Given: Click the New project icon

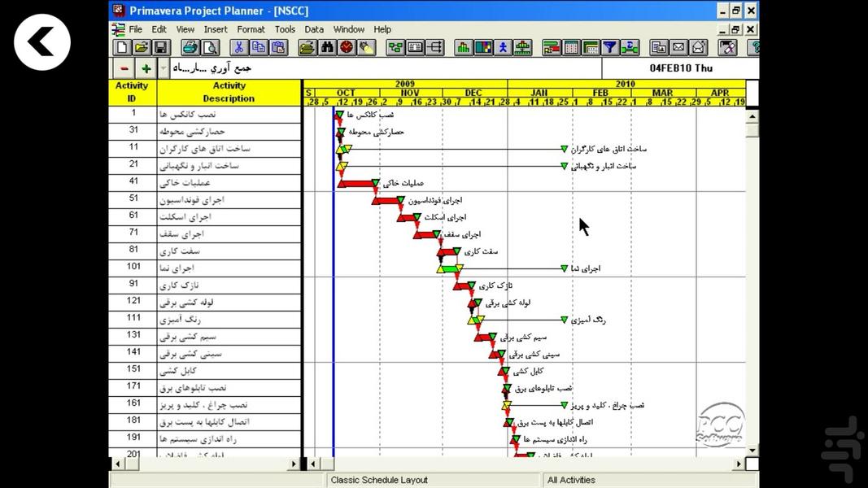Looking at the screenshot, I should click(x=120, y=48).
